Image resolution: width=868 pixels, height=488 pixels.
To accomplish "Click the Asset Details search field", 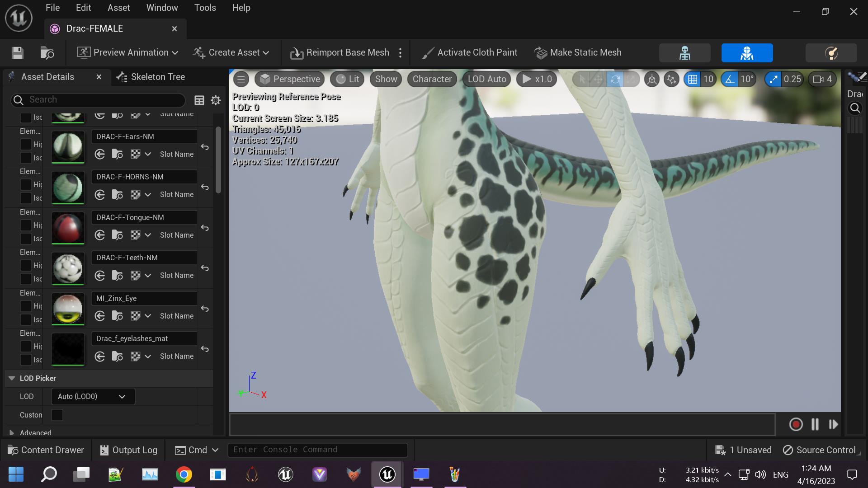I will [98, 100].
